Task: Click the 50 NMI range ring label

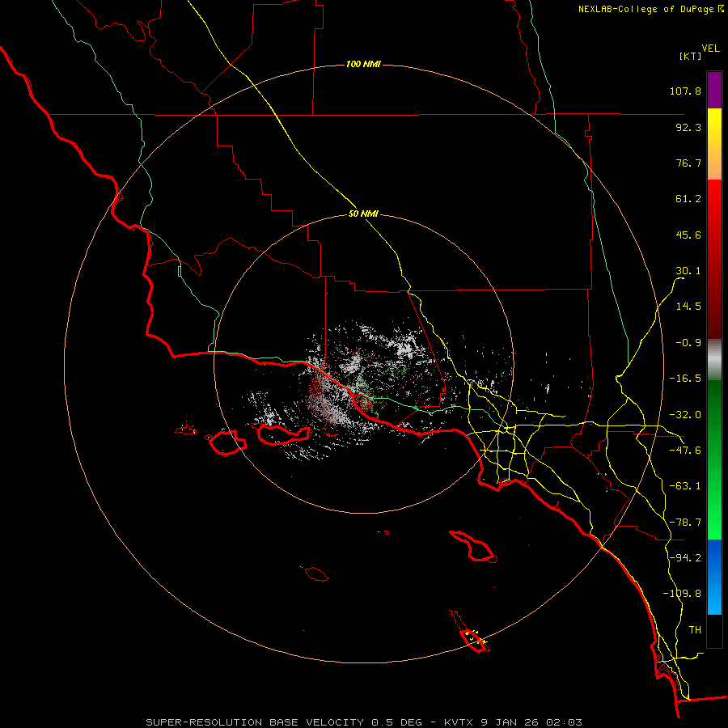Action: (x=363, y=214)
